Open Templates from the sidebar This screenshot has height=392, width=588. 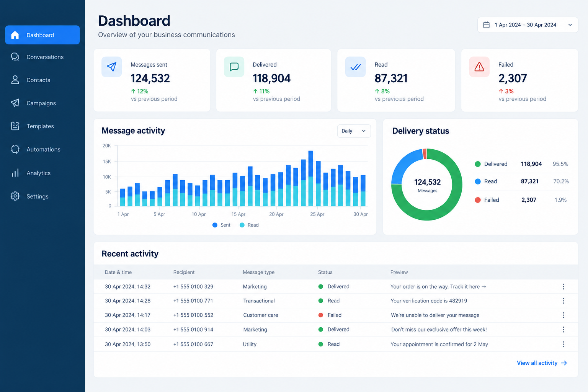tap(40, 126)
